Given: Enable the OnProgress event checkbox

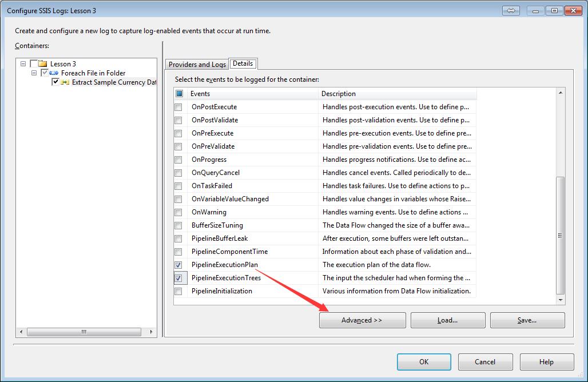Looking at the screenshot, I should (178, 160).
